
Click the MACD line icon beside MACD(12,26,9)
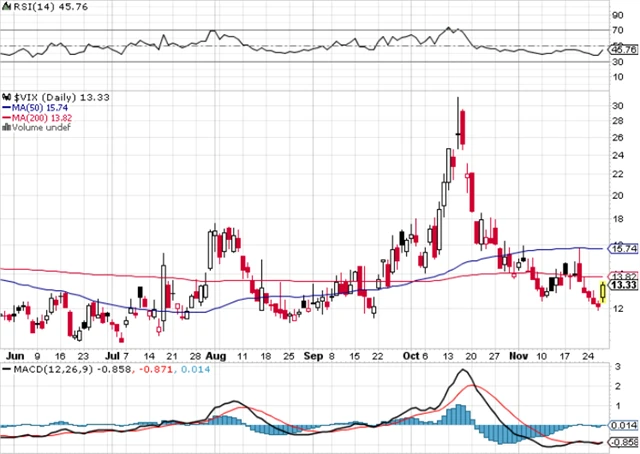[x=6, y=369]
